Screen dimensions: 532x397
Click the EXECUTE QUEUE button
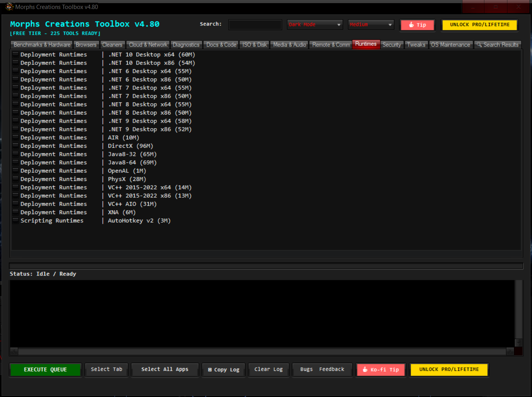pos(45,370)
